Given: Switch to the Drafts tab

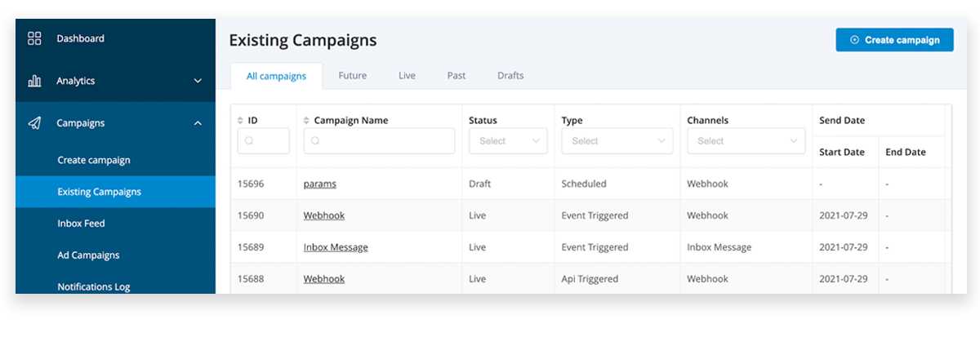Looking at the screenshot, I should [510, 76].
